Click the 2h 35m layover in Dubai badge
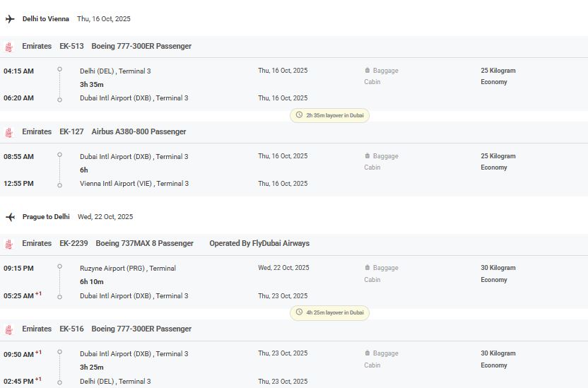 (x=329, y=115)
